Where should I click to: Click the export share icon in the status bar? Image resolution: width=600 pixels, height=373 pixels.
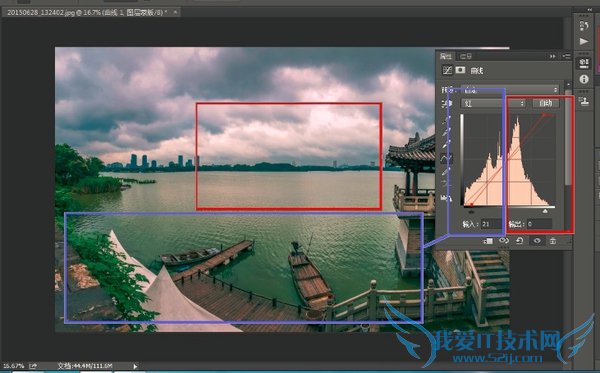[x=33, y=366]
